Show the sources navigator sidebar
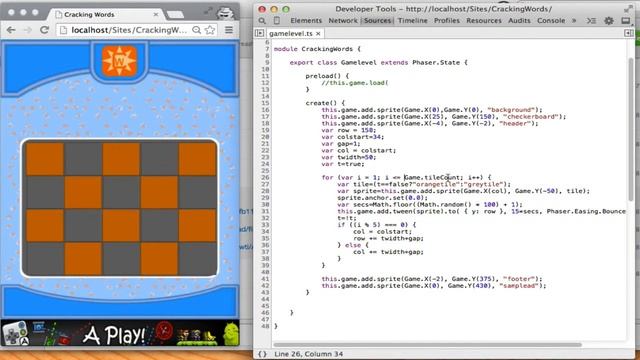Screen dimensions: 640x360 (x=259, y=33)
